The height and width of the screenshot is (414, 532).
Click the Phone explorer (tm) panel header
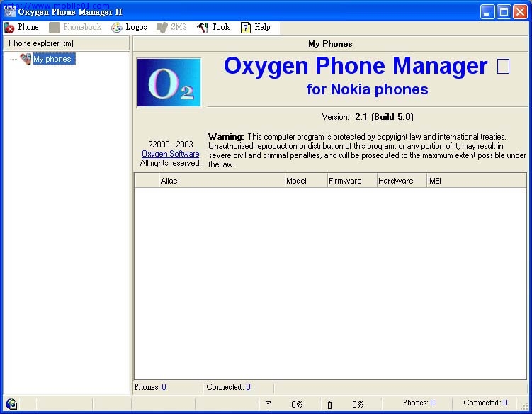[x=66, y=43]
